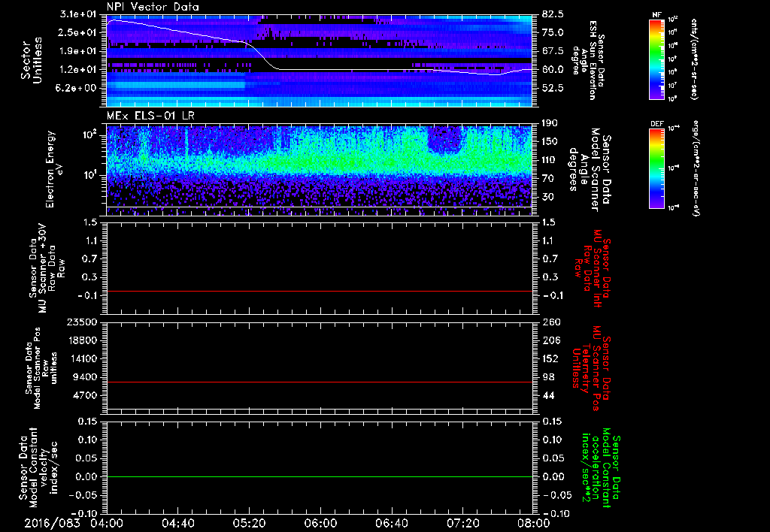Click the 04:40 time tick label

(x=177, y=523)
